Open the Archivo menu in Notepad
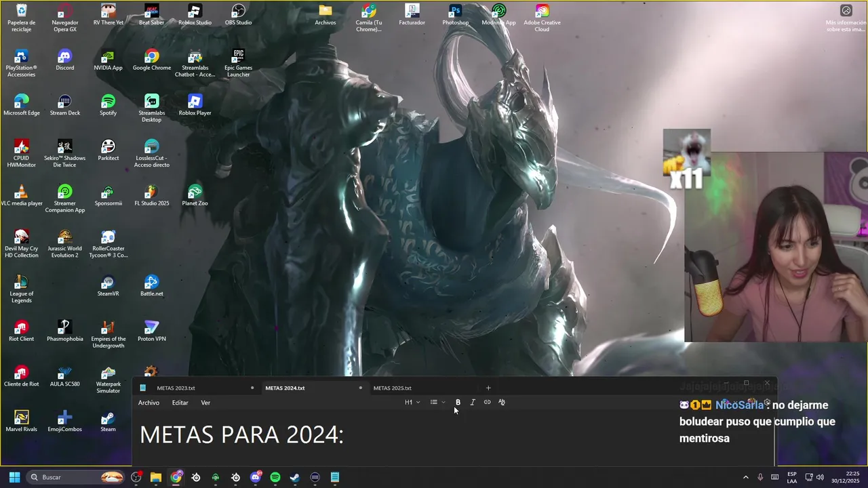Viewport: 868px width, 488px height. [x=149, y=403]
